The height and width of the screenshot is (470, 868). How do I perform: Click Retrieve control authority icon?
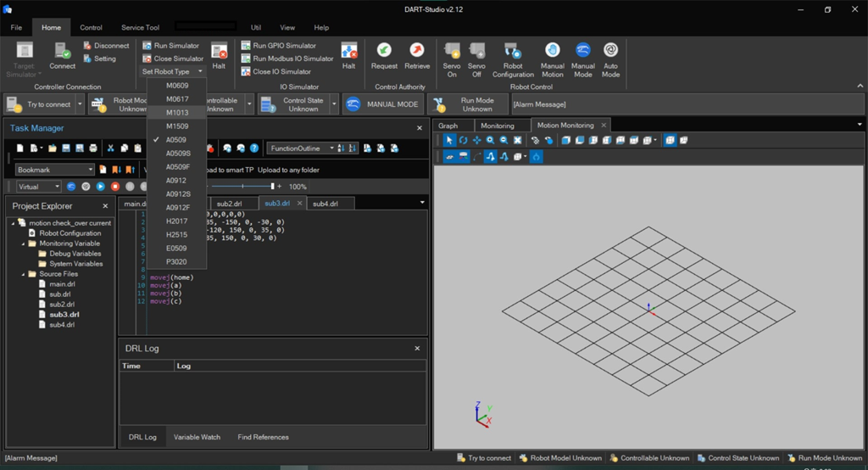(417, 50)
